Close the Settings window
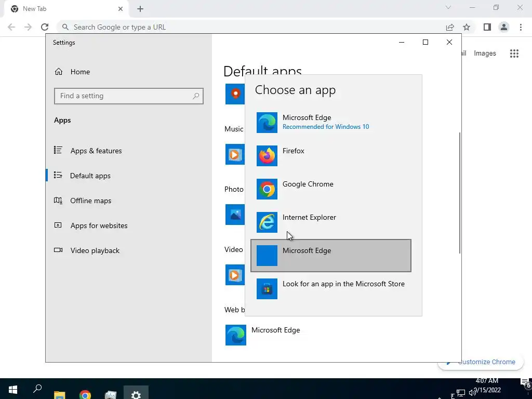 click(x=449, y=42)
